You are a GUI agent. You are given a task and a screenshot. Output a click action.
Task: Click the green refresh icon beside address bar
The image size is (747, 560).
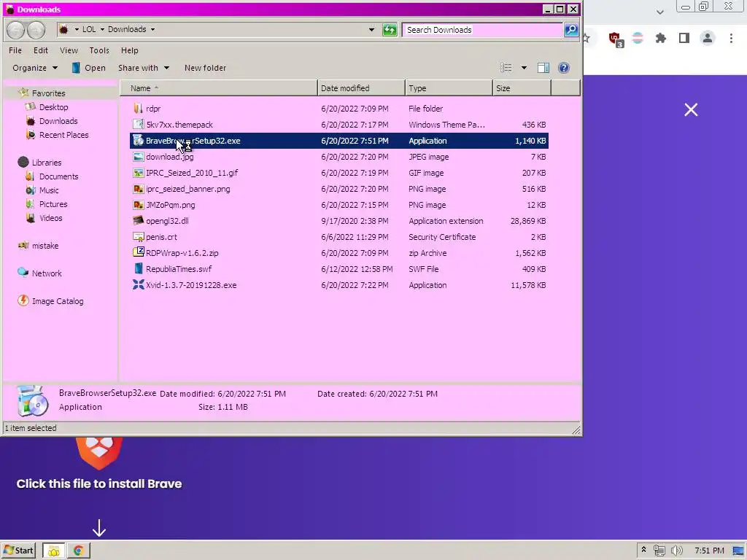[390, 30]
